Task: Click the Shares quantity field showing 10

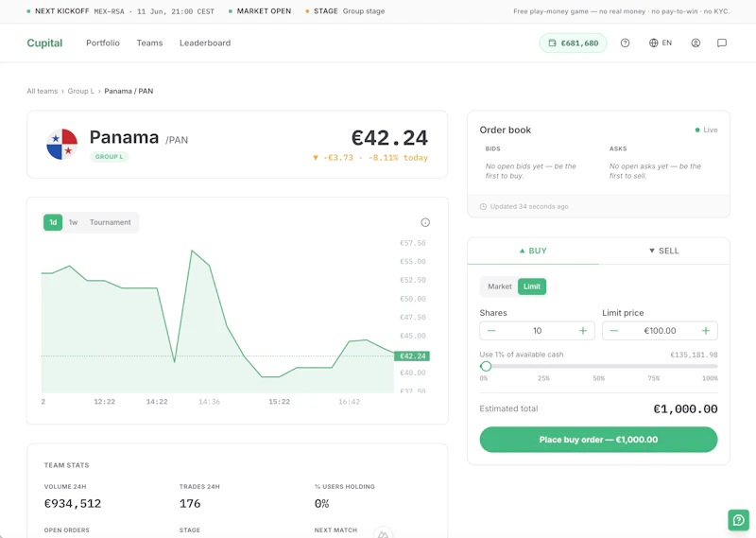Action: click(x=537, y=331)
